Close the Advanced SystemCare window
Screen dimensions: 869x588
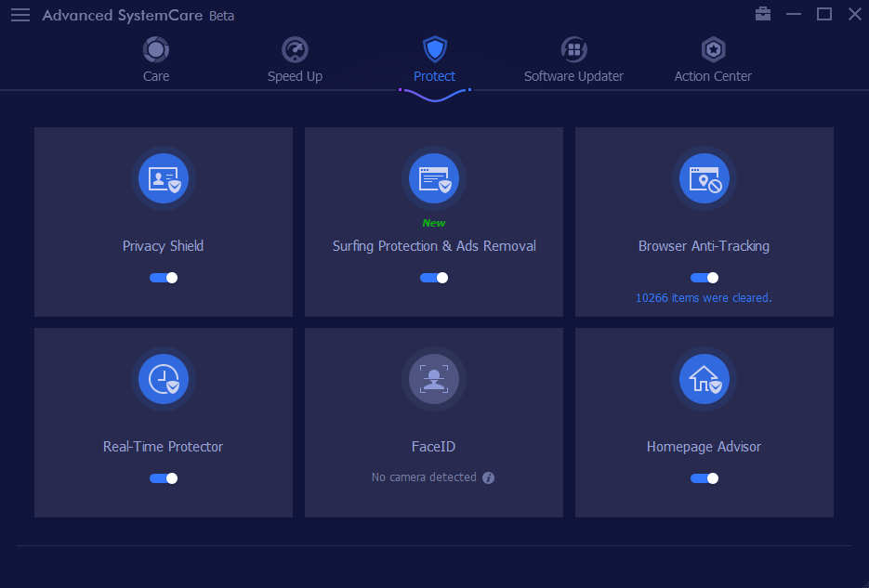854,14
